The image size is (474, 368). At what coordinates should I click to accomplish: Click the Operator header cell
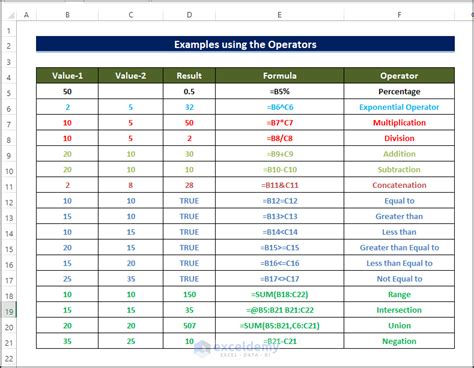399,76
